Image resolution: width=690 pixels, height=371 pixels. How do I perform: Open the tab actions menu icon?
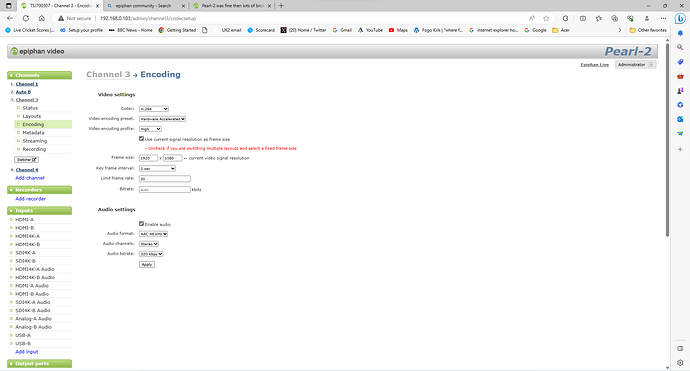click(8, 6)
